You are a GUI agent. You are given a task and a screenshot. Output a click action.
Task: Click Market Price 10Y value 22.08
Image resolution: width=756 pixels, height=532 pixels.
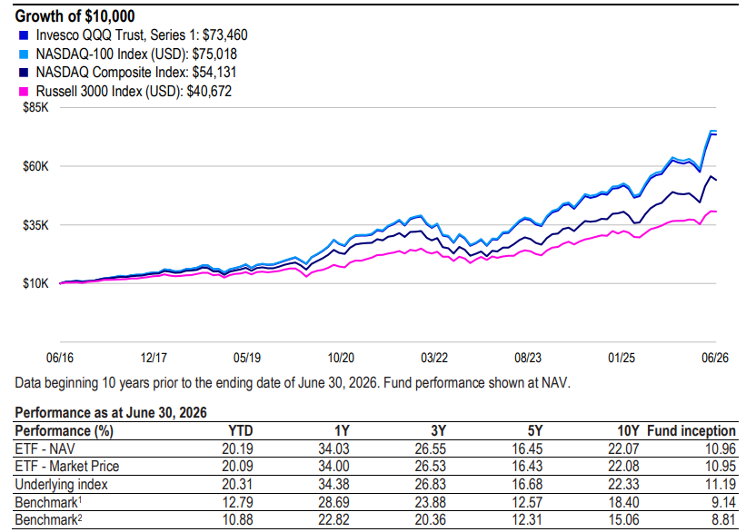tap(623, 467)
